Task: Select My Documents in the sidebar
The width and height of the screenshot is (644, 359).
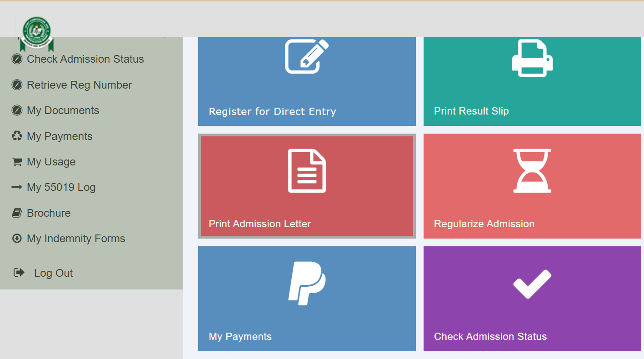Action: 62,110
